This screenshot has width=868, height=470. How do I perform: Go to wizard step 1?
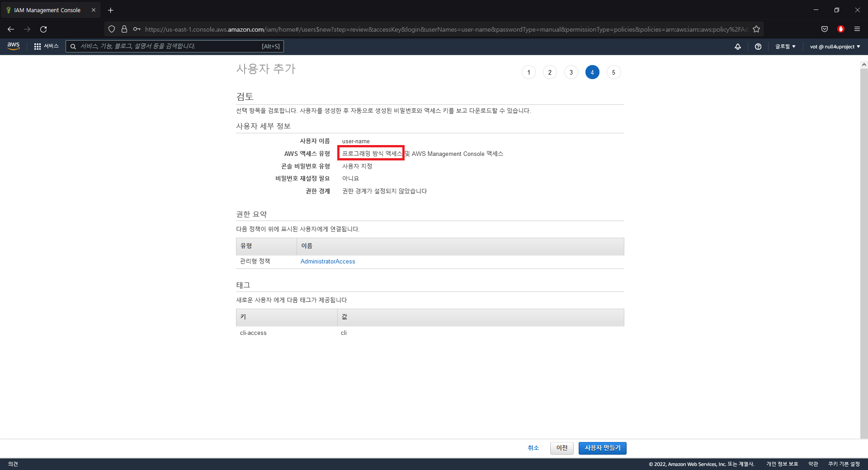(528, 72)
